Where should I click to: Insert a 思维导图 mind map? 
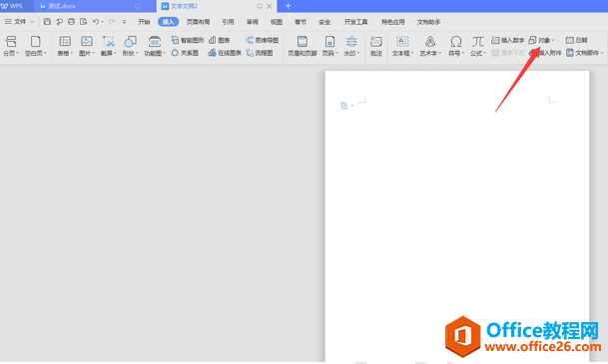tap(263, 40)
